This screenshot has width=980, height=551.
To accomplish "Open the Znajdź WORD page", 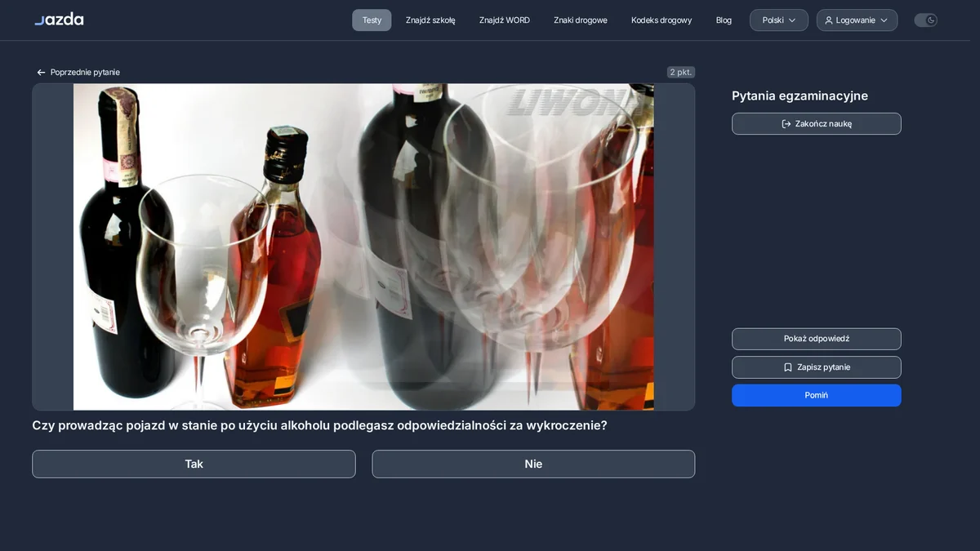I will [x=505, y=20].
